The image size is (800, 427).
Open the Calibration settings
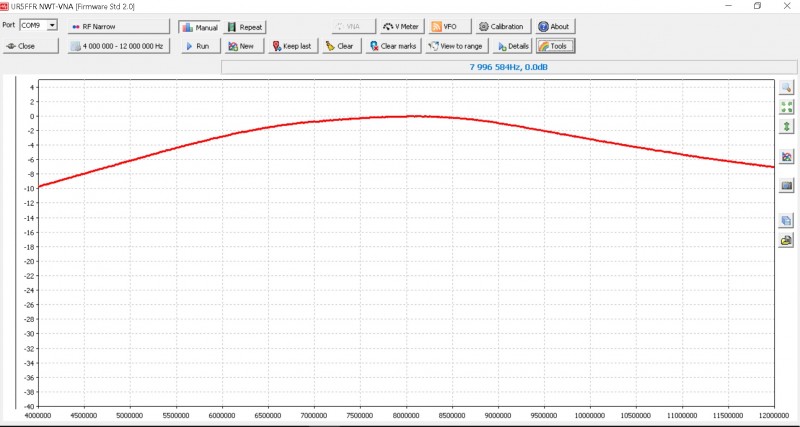pyautogui.click(x=500, y=27)
